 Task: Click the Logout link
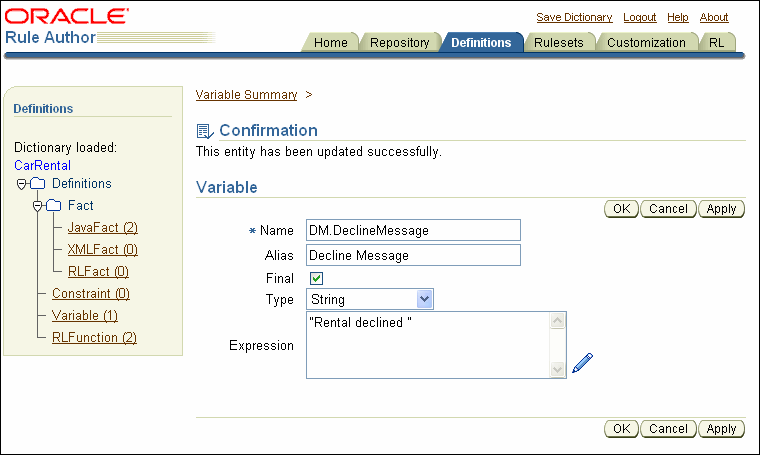pos(640,17)
